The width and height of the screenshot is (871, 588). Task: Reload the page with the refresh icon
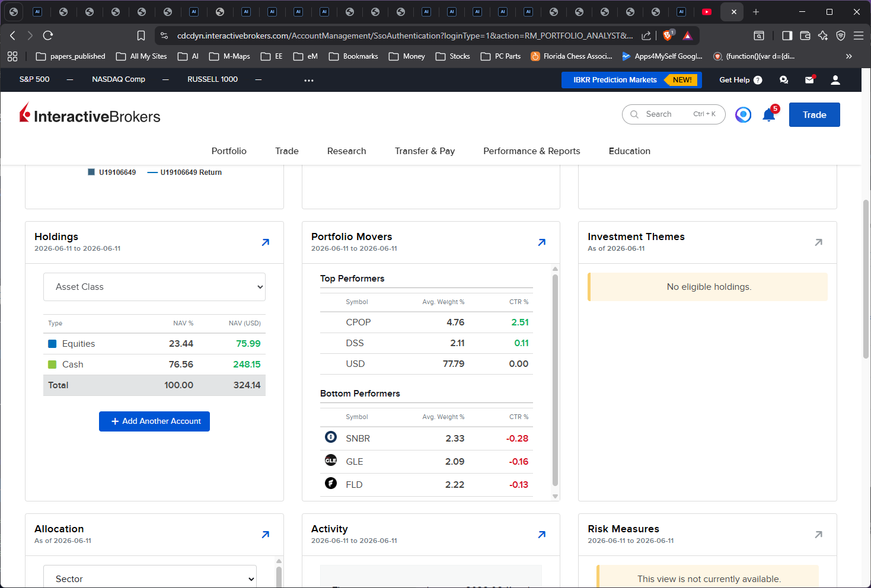(48, 36)
